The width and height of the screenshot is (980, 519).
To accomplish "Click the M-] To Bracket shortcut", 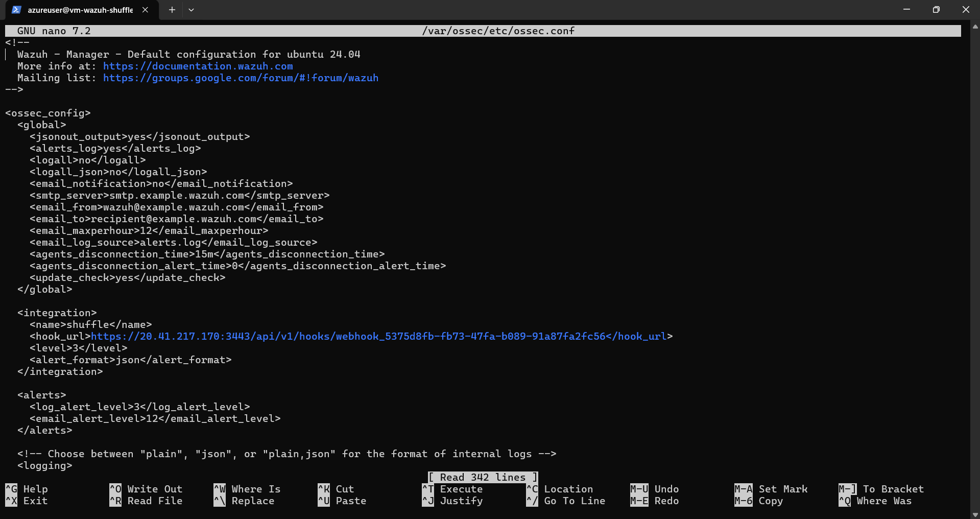I will click(881, 489).
